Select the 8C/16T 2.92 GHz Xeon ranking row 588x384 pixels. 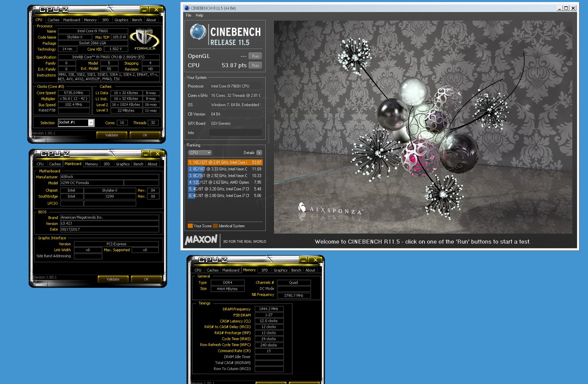tap(225, 176)
